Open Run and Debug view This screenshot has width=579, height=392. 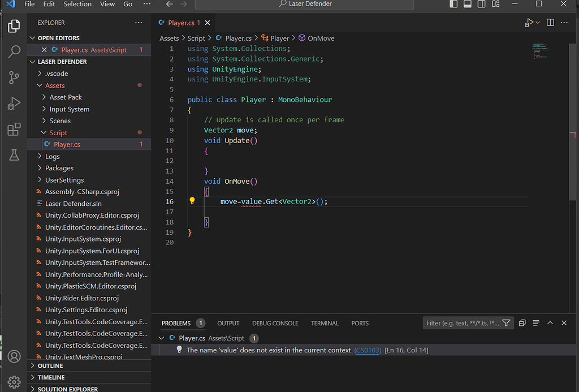click(x=14, y=104)
